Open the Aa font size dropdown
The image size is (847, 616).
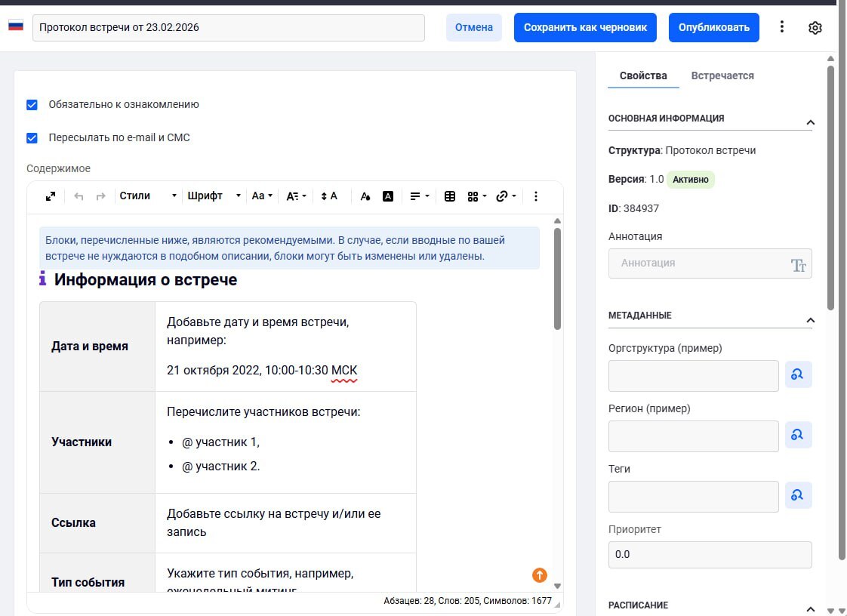coord(262,196)
